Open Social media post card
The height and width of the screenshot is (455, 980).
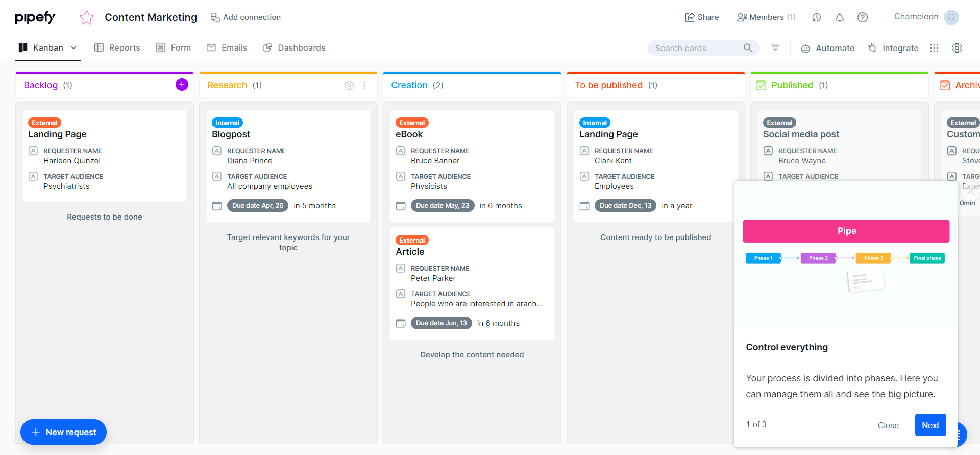coord(840,146)
